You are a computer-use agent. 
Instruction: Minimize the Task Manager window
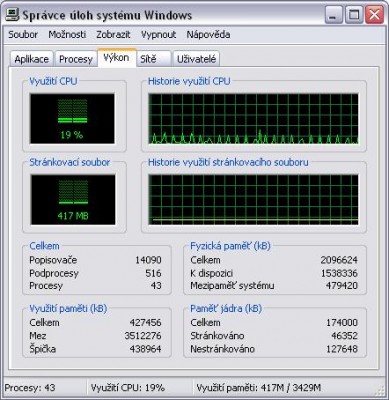(334, 15)
